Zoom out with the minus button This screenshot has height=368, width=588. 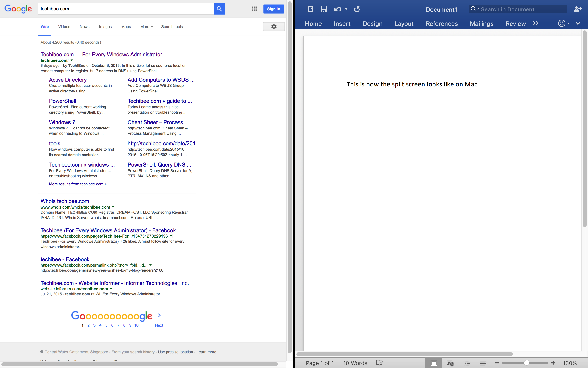tap(497, 363)
